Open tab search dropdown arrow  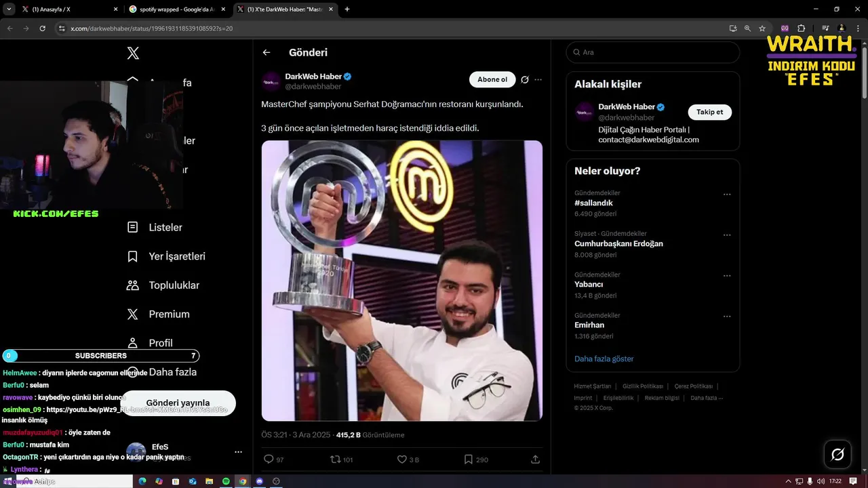pyautogui.click(x=9, y=9)
